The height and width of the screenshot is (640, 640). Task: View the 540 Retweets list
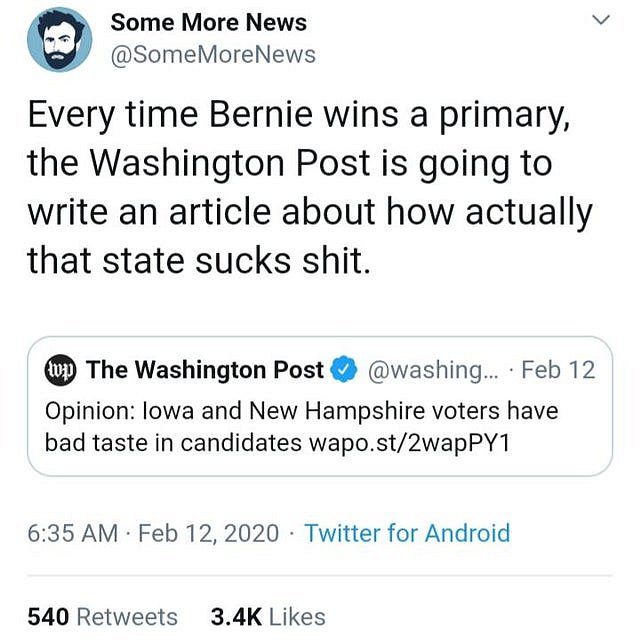pos(102,617)
